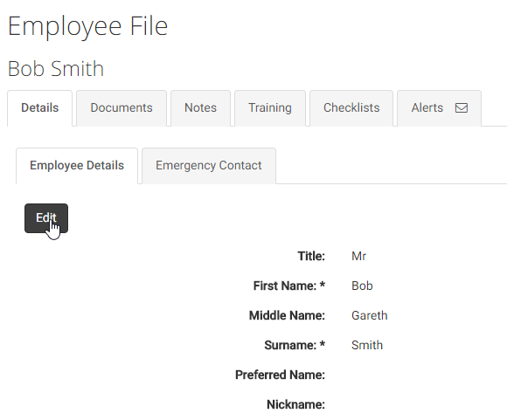This screenshot has height=420, width=507.
Task: Click the Title value Mr
Action: coord(359,256)
